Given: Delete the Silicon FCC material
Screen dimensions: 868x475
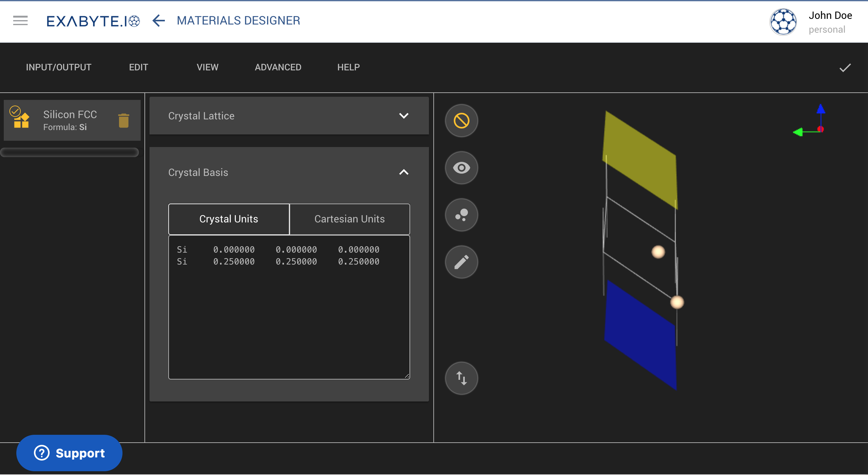Looking at the screenshot, I should tap(124, 120).
